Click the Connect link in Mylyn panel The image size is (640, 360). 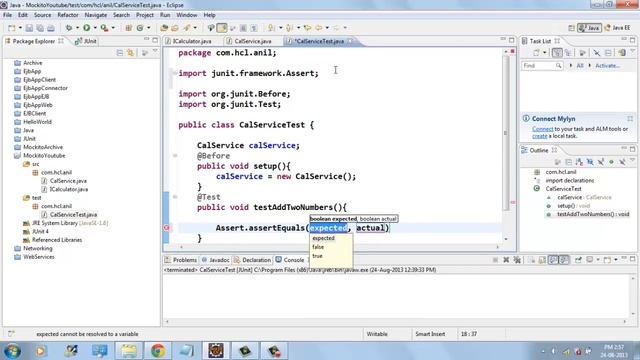click(x=542, y=129)
